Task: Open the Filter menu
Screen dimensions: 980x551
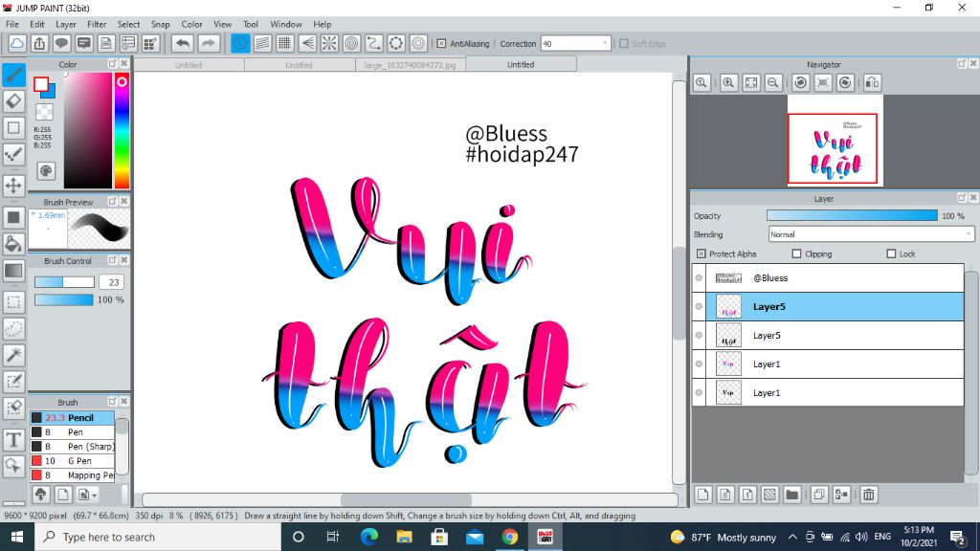Action: 97,24
